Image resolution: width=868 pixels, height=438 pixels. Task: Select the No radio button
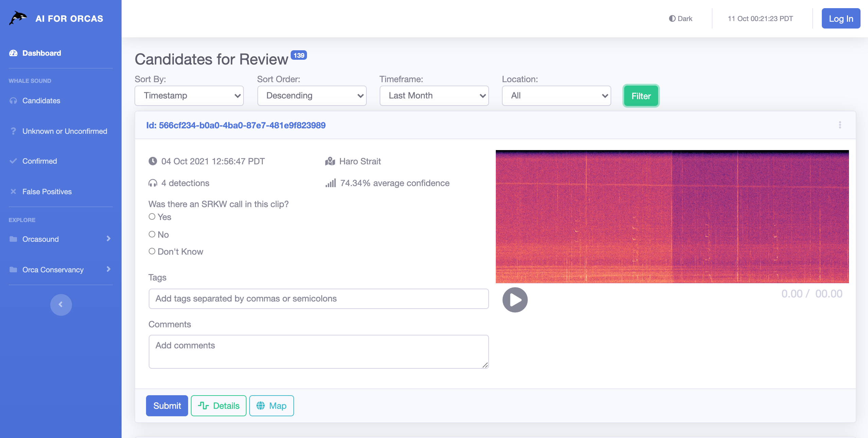tap(151, 234)
